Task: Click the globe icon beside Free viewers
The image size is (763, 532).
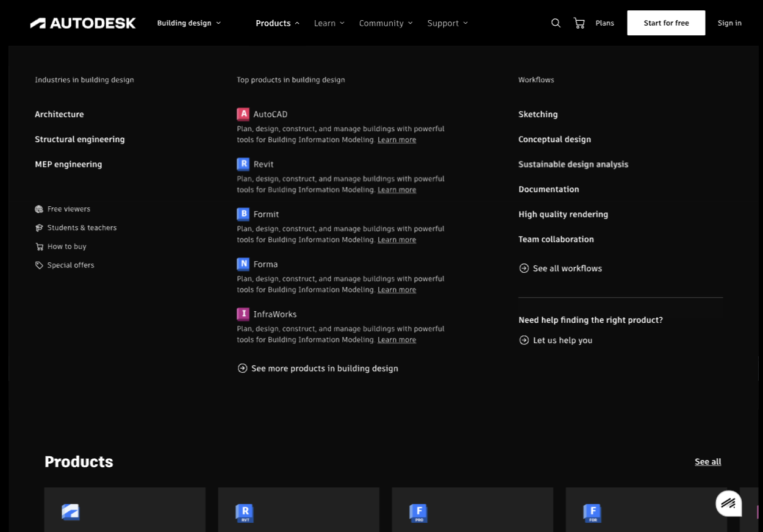Action: click(39, 209)
